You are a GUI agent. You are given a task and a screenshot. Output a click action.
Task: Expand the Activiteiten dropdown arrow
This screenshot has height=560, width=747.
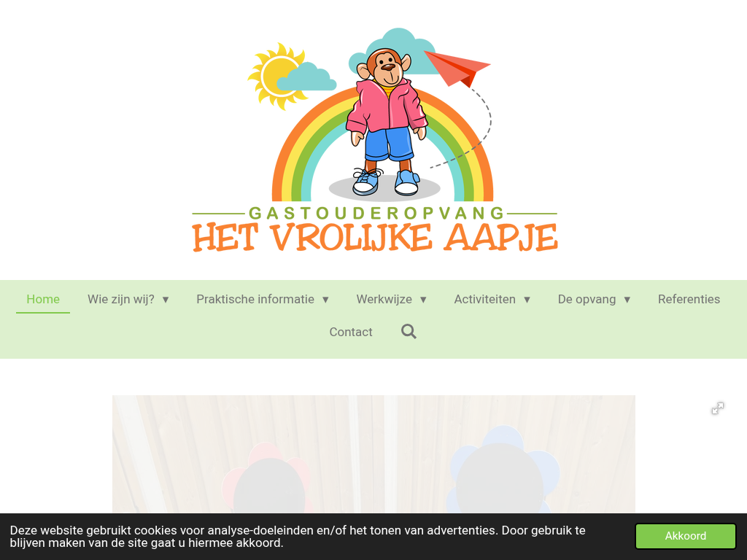527,300
